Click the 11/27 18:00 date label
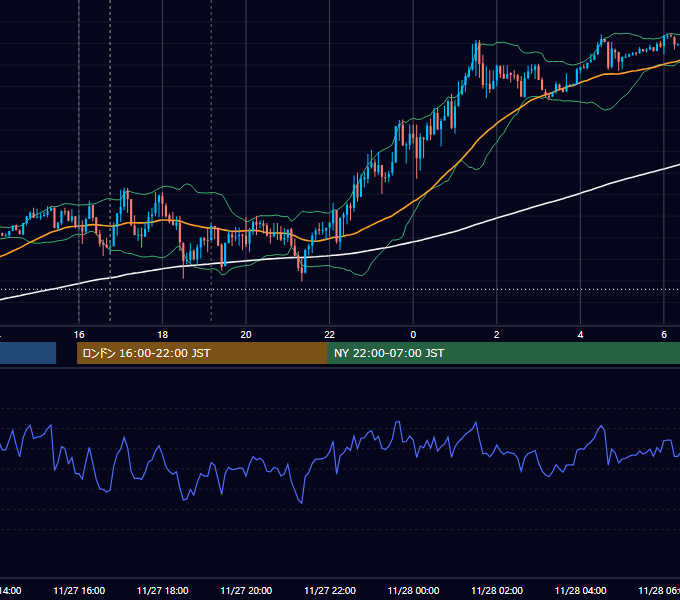 tap(163, 590)
